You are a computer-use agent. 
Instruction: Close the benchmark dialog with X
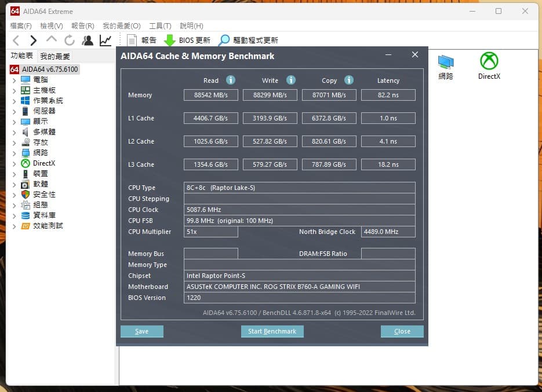415,54
